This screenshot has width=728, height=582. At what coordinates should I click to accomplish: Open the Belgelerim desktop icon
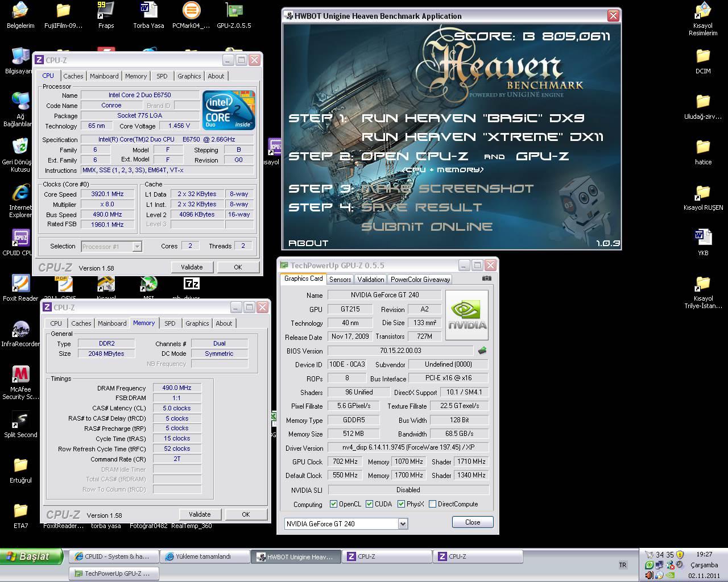click(20, 15)
